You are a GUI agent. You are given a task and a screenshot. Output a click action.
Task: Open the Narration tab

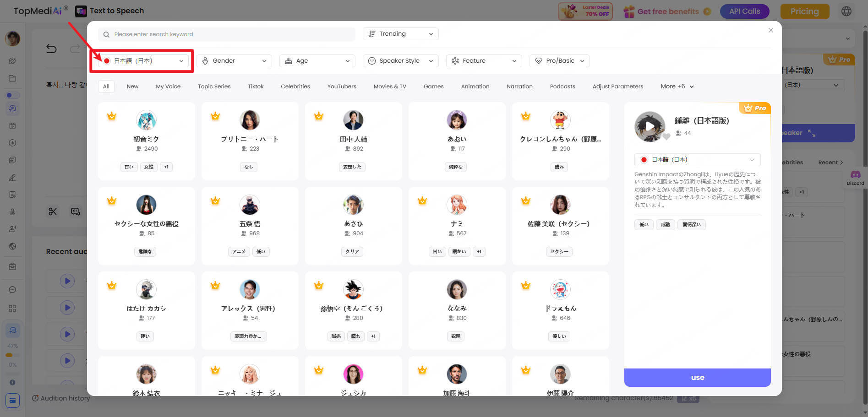point(519,87)
